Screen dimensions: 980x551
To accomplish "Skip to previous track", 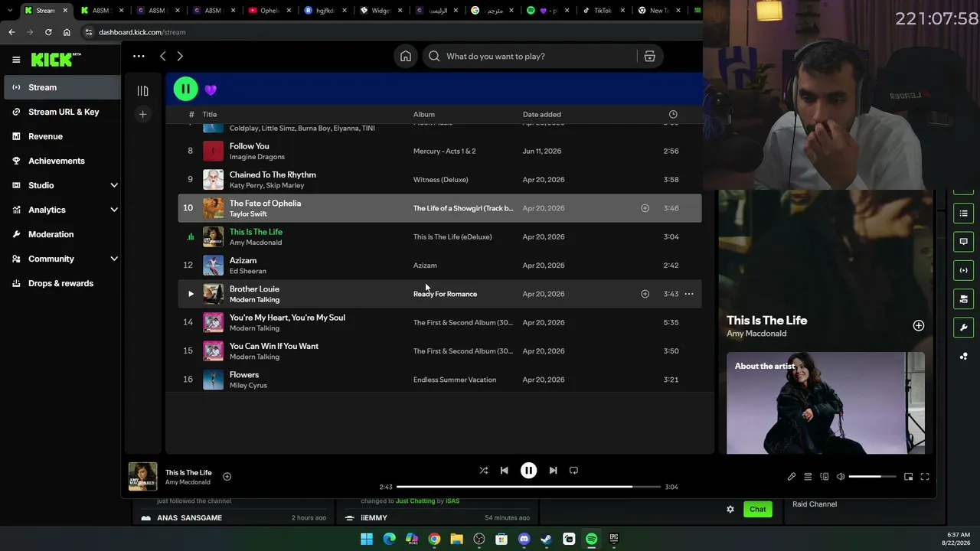I will coord(504,471).
